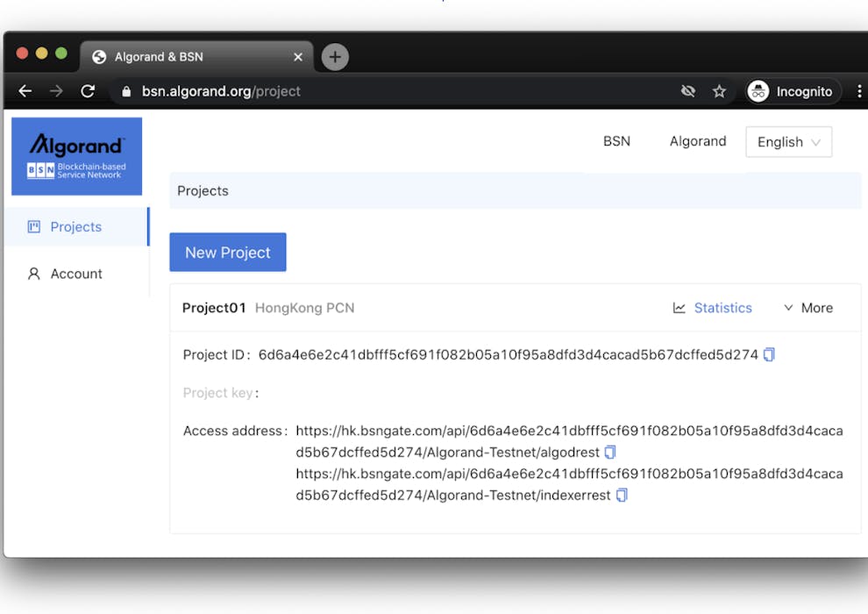The width and height of the screenshot is (868, 614).
Task: Create a project with New Project button
Action: click(228, 253)
